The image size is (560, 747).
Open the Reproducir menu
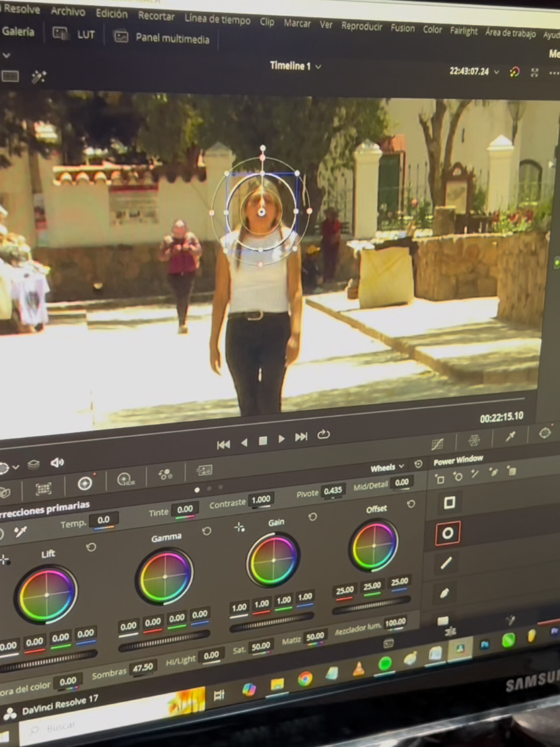click(x=361, y=26)
